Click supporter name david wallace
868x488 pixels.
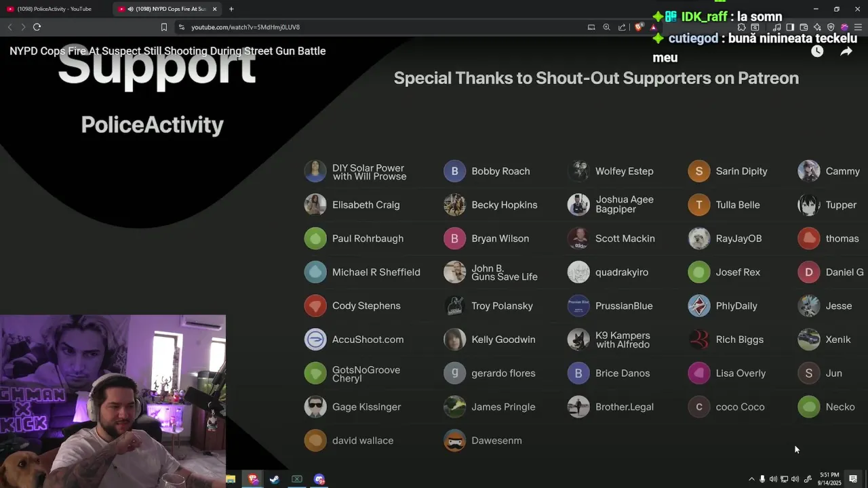(363, 441)
